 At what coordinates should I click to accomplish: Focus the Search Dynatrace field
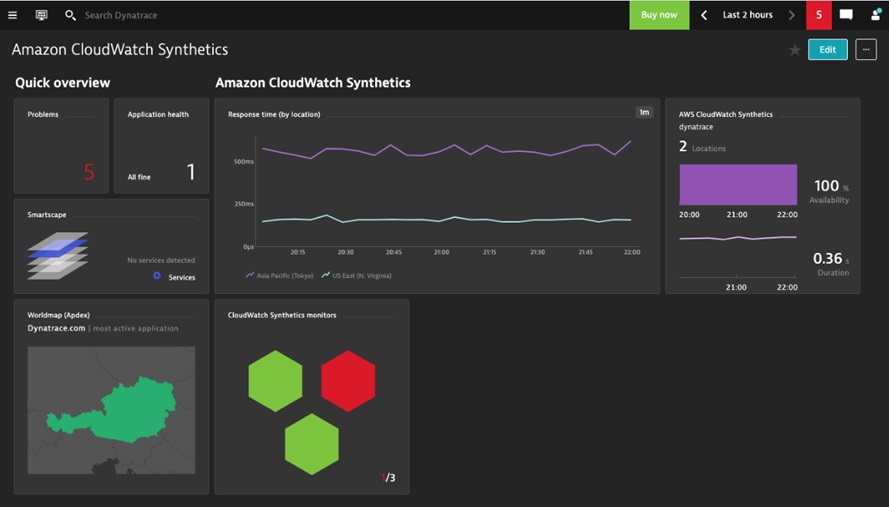click(x=121, y=15)
